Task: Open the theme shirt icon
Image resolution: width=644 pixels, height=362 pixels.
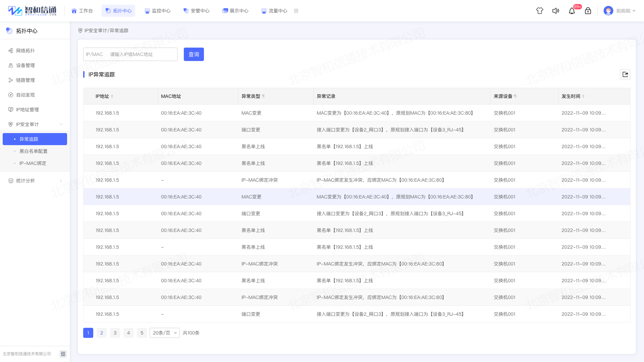Action: (x=540, y=11)
